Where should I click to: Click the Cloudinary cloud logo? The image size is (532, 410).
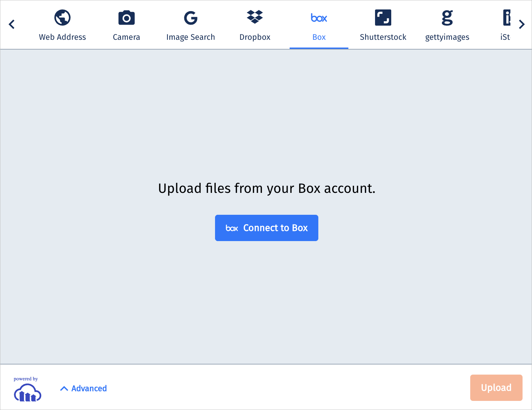[x=28, y=393]
